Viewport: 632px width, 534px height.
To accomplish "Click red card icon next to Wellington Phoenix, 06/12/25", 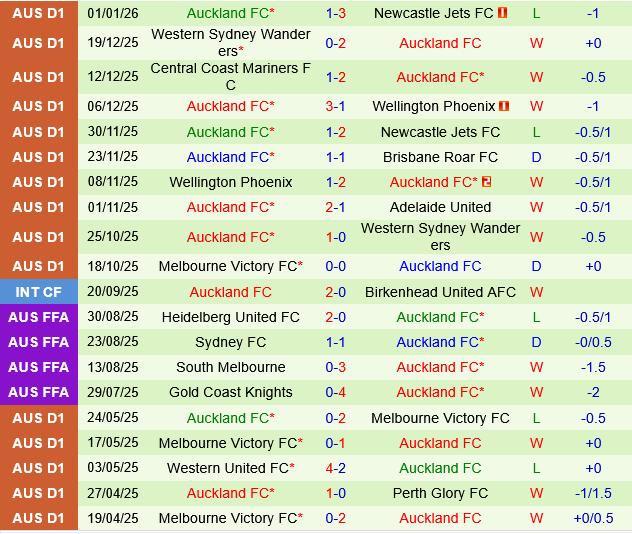I will click(505, 106).
